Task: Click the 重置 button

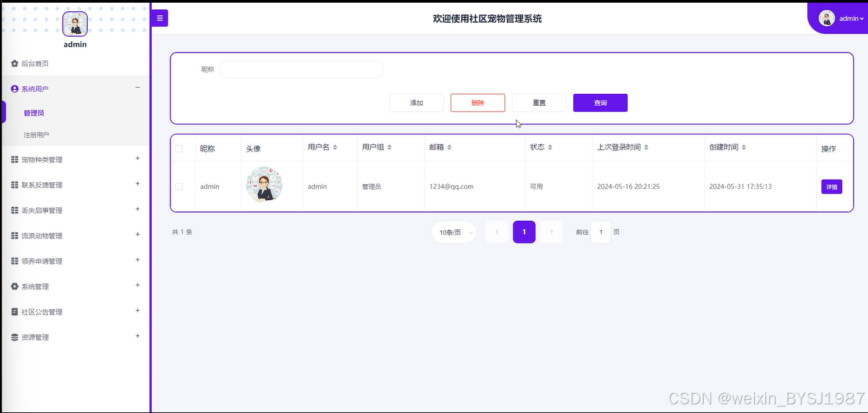Action: (539, 102)
